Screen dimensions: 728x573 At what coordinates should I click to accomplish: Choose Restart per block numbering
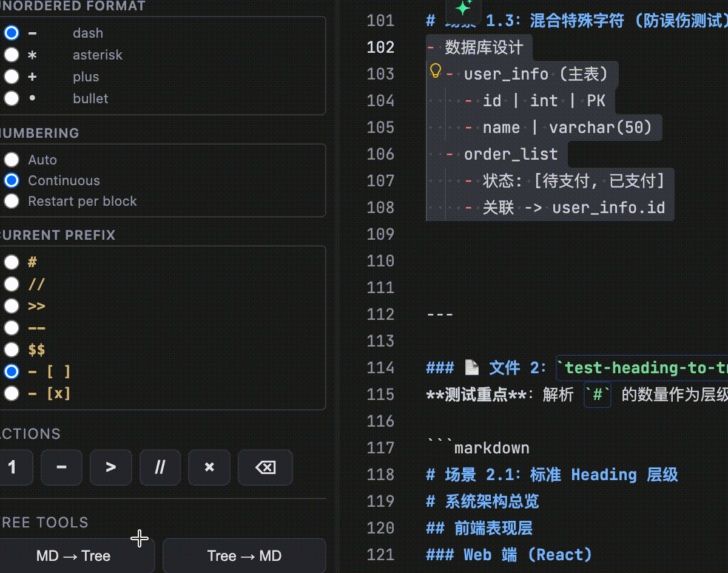12,201
